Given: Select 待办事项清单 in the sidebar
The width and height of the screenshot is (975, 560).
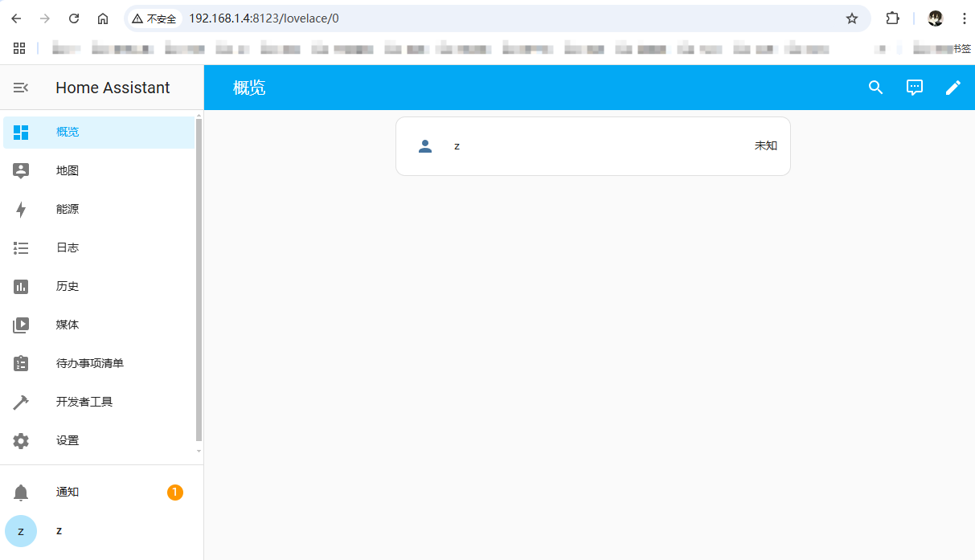Looking at the screenshot, I should click(90, 363).
